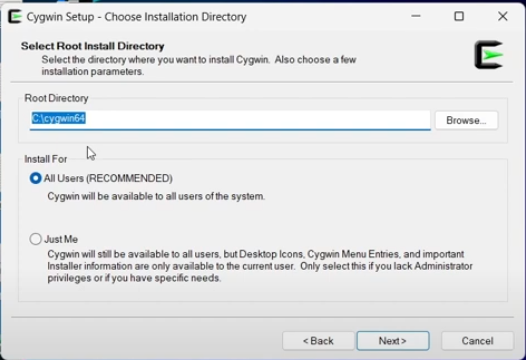Close the Cygwin Setup dialog
Screen dimensions: 526x360
coord(503,16)
